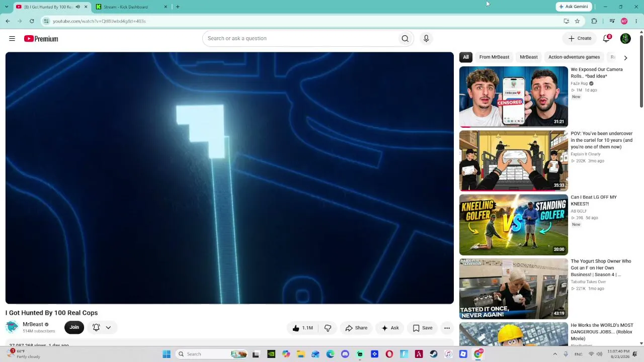Open 'He Works the WORLD's MOST DANGEROUS JOBS' title
Image resolution: width=644 pixels, height=362 pixels.
pos(602,332)
